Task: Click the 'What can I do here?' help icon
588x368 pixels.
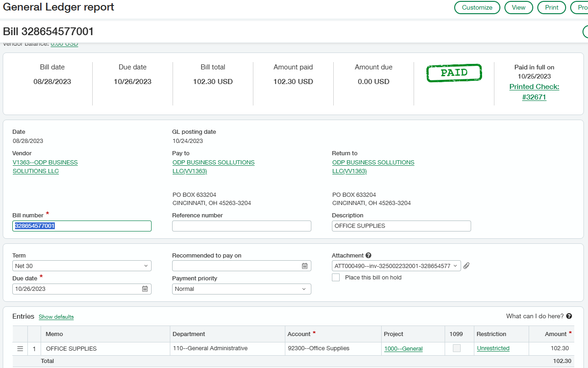Action: click(569, 315)
